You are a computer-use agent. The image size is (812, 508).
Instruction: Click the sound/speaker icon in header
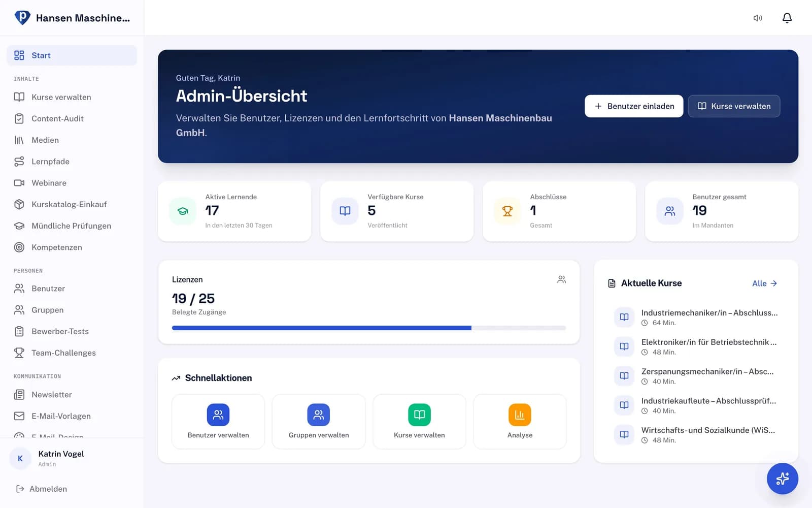(x=758, y=18)
